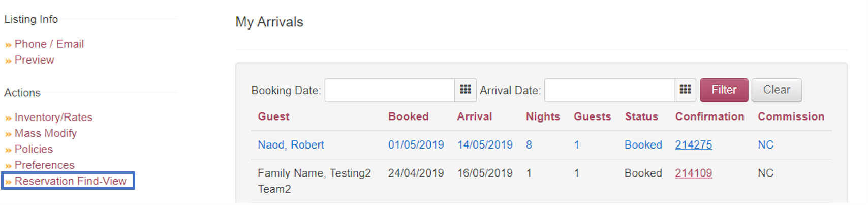The image size is (868, 205).
Task: Open the Policies link
Action: click(34, 149)
